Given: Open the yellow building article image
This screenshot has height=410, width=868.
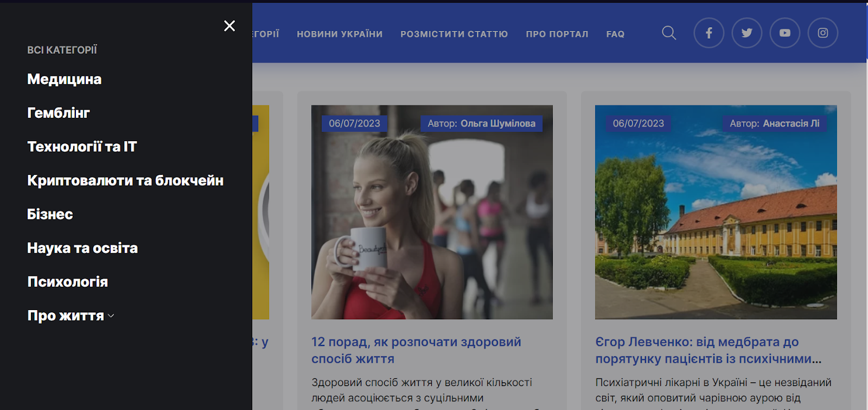Looking at the screenshot, I should [x=716, y=212].
